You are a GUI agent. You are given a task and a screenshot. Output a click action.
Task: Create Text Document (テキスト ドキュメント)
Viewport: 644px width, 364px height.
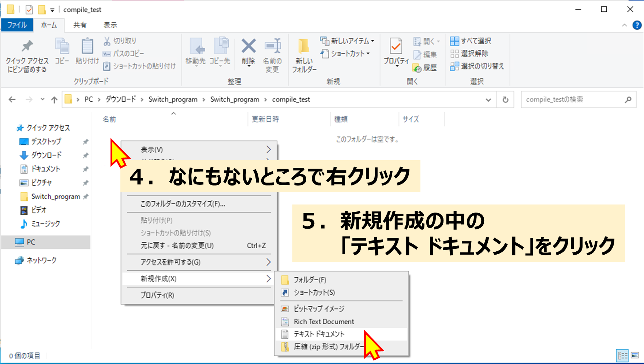pyautogui.click(x=341, y=334)
